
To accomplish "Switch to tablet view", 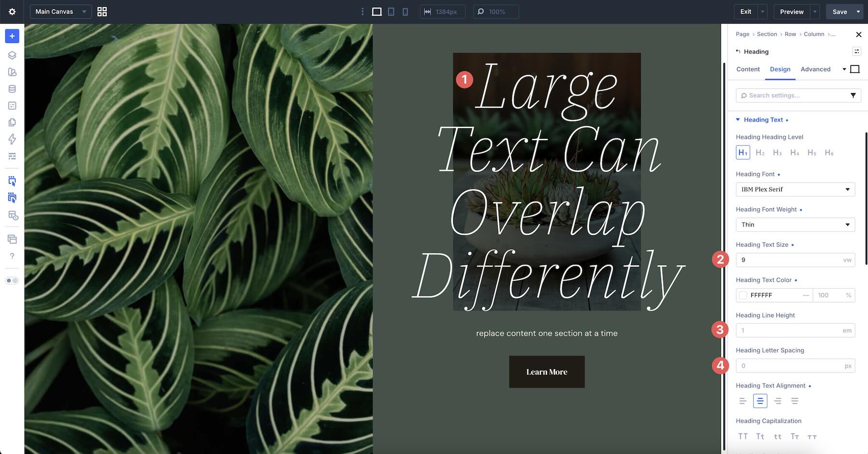I will (391, 12).
